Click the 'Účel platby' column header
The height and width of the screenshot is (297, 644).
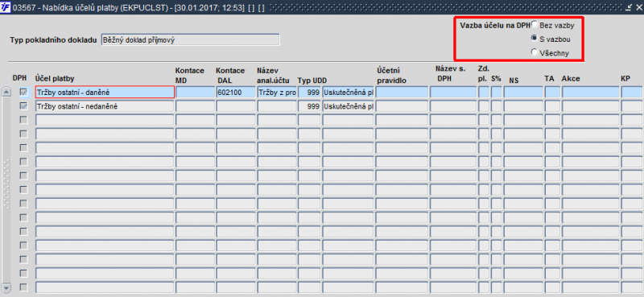55,79
